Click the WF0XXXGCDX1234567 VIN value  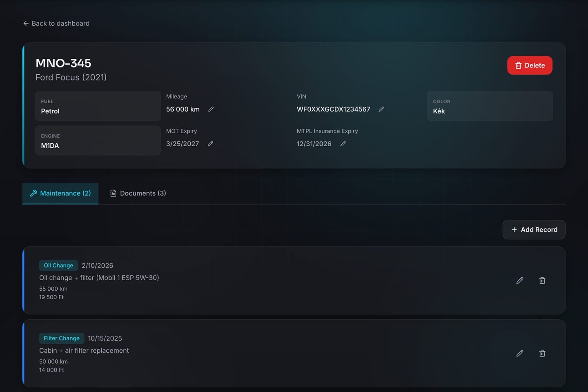pyautogui.click(x=334, y=109)
